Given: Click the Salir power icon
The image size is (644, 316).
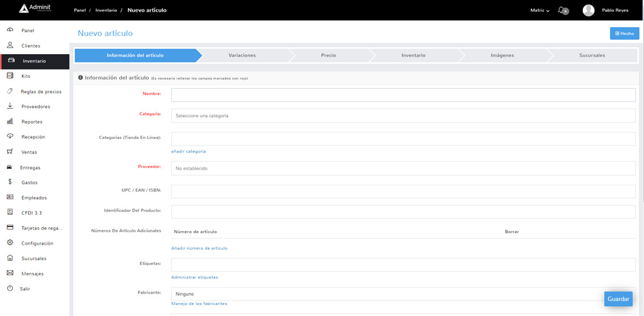Looking at the screenshot, I should pos(10,288).
